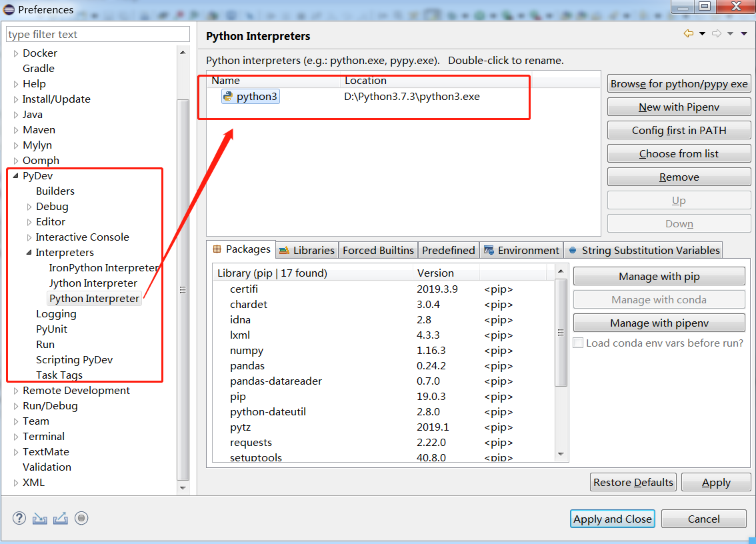Open the String Substitution Variables tab
This screenshot has height=544, width=756.
click(643, 249)
